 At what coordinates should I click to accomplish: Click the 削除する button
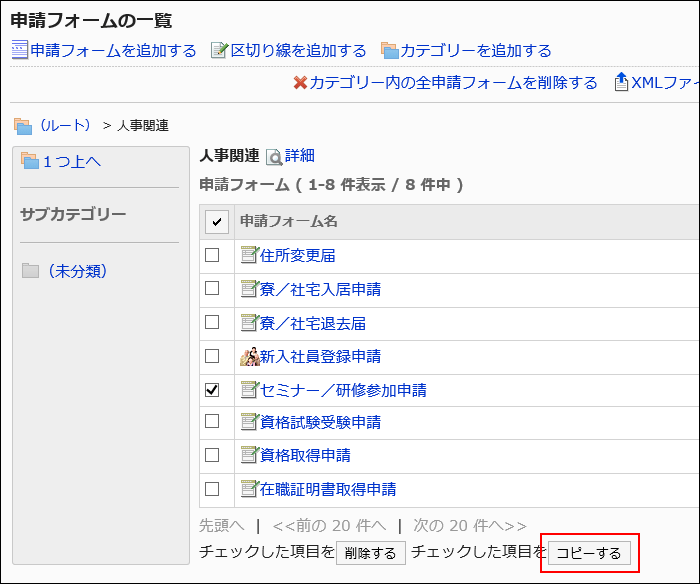(371, 553)
